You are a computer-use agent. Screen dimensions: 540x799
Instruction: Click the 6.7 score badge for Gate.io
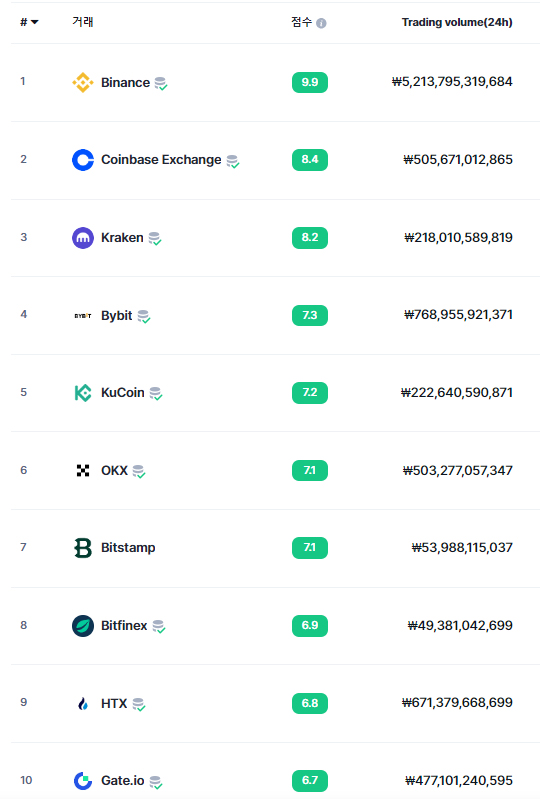click(310, 781)
